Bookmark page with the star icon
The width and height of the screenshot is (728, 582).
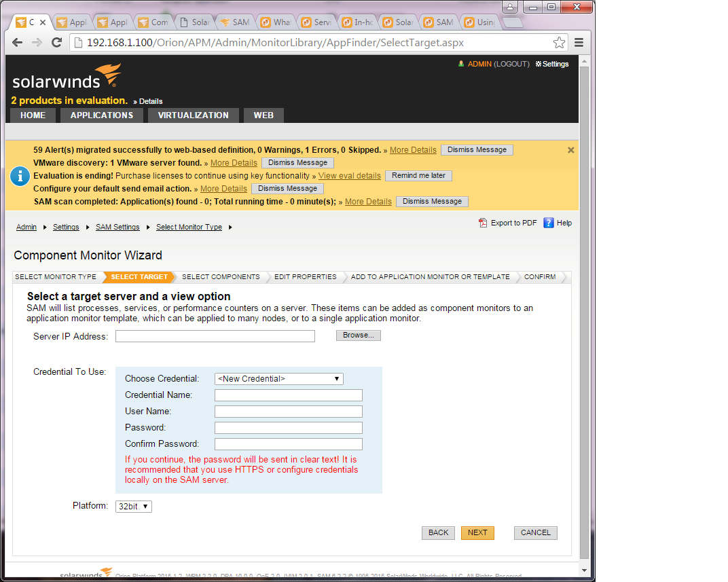tap(559, 43)
